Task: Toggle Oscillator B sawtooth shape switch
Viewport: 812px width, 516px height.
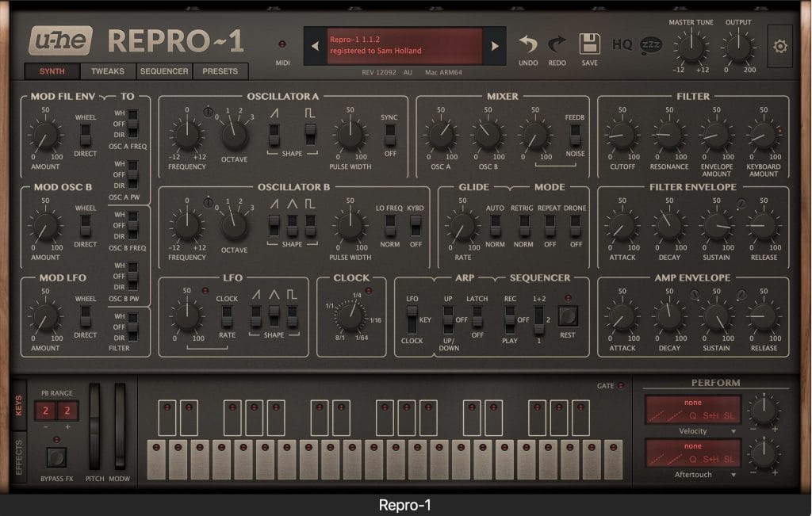Action: tap(274, 225)
